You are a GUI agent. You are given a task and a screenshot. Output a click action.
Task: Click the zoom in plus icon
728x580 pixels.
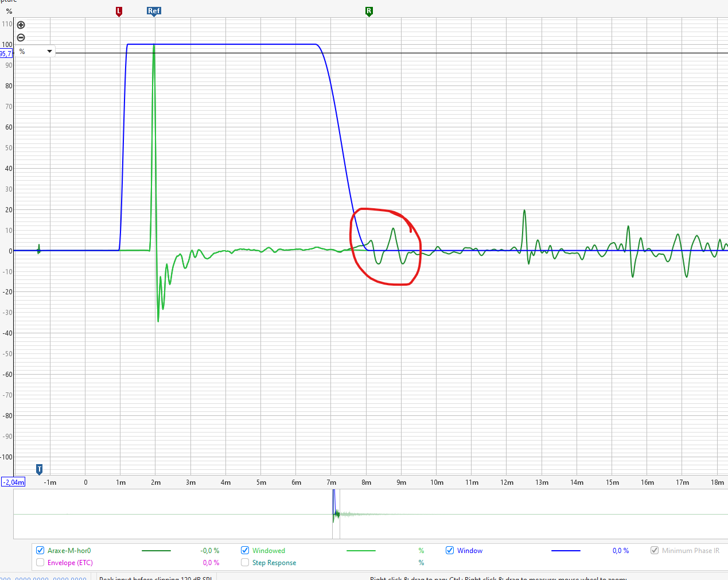click(21, 25)
